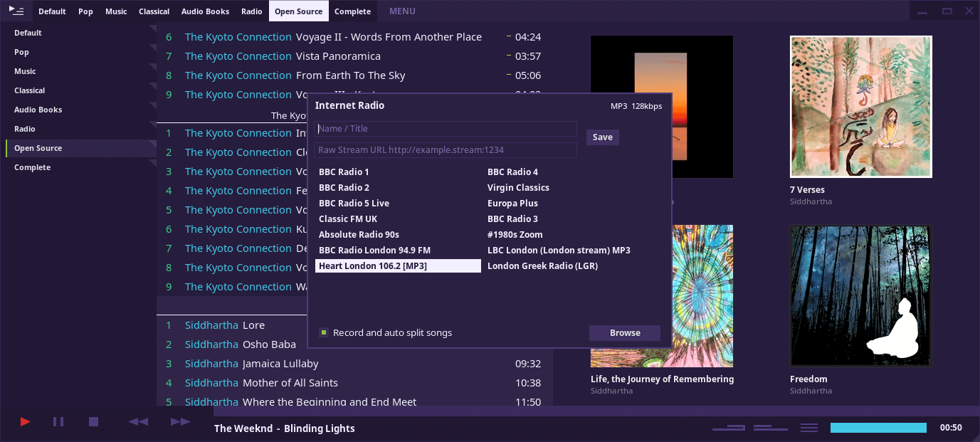Image resolution: width=980 pixels, height=442 pixels.
Task: Choose BBC Radio 4 station
Action: click(567, 172)
